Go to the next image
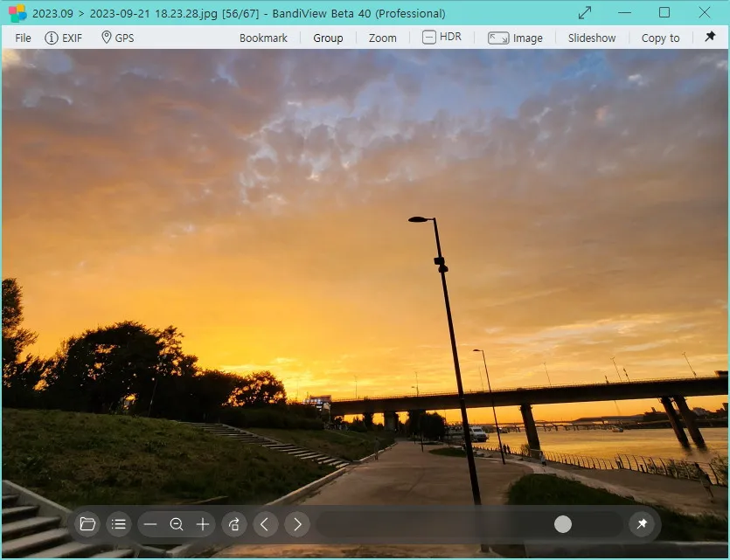This screenshot has width=730, height=560. 297,524
